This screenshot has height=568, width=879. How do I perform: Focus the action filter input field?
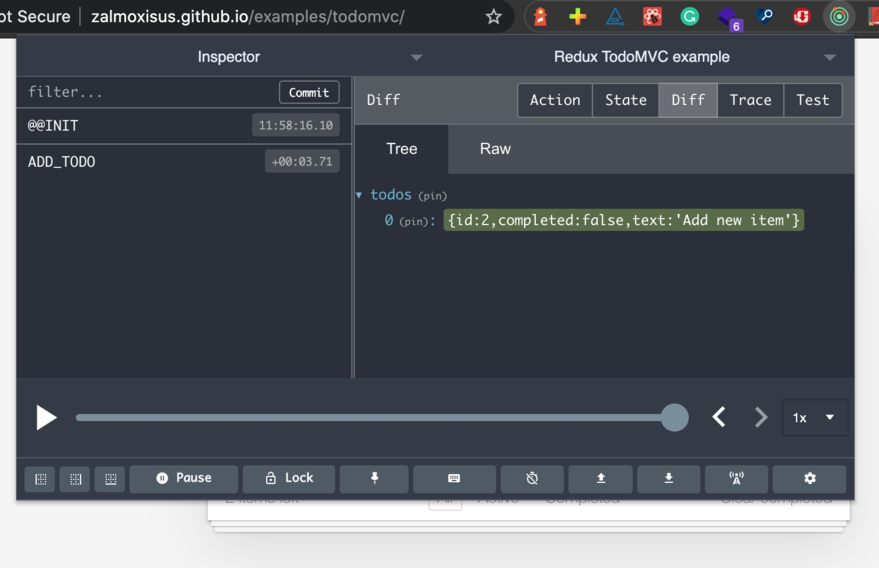pyautogui.click(x=150, y=92)
